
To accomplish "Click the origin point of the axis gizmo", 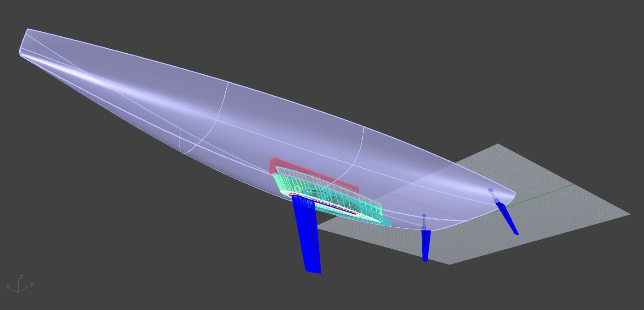I will pyautogui.click(x=18, y=292).
